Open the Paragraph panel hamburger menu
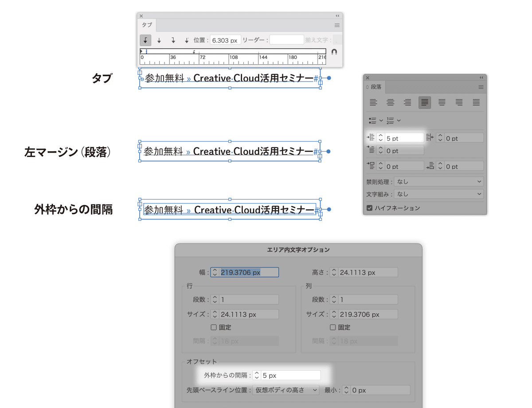This screenshot has width=532, height=408. pyautogui.click(x=481, y=87)
